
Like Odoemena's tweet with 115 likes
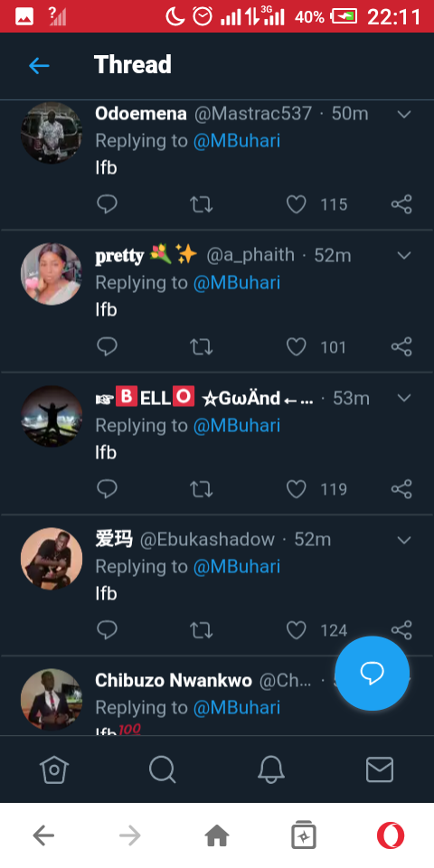[x=297, y=204]
